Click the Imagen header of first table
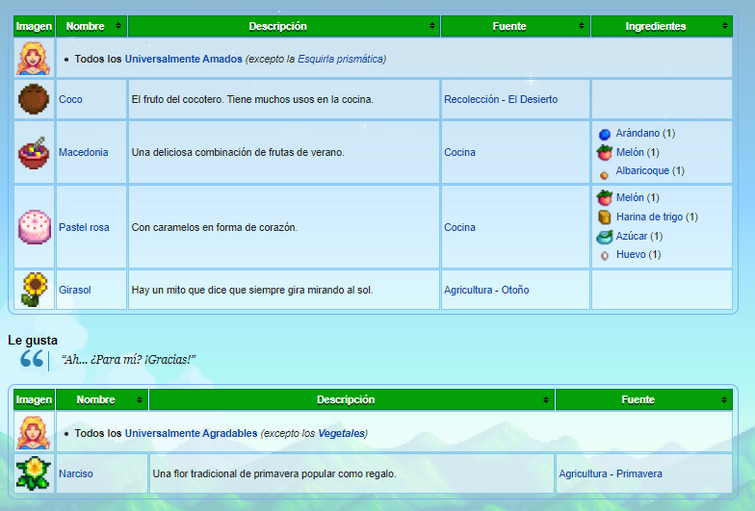The width and height of the screenshot is (755, 511). pos(34,26)
